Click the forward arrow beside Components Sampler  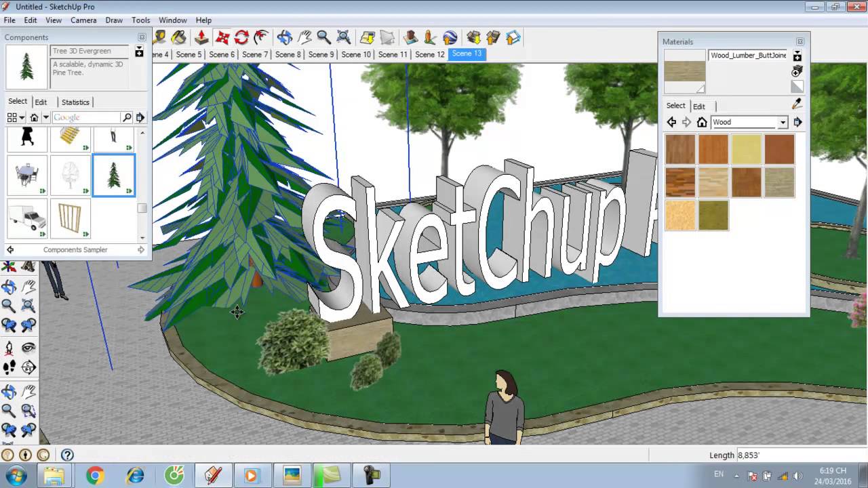141,249
